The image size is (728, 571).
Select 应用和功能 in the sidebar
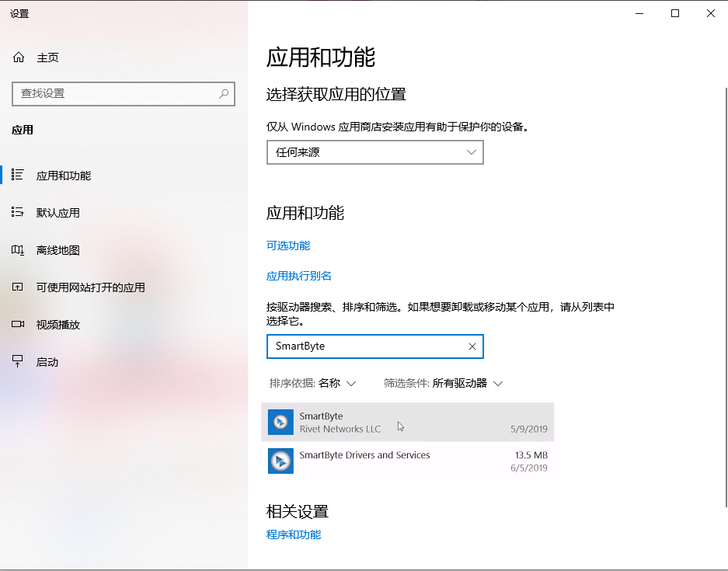(x=64, y=176)
